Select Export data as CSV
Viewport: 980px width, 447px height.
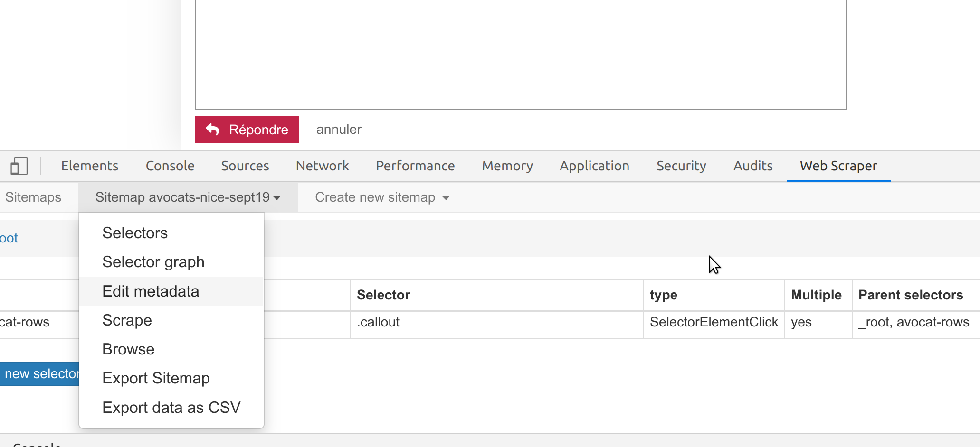pyautogui.click(x=171, y=408)
